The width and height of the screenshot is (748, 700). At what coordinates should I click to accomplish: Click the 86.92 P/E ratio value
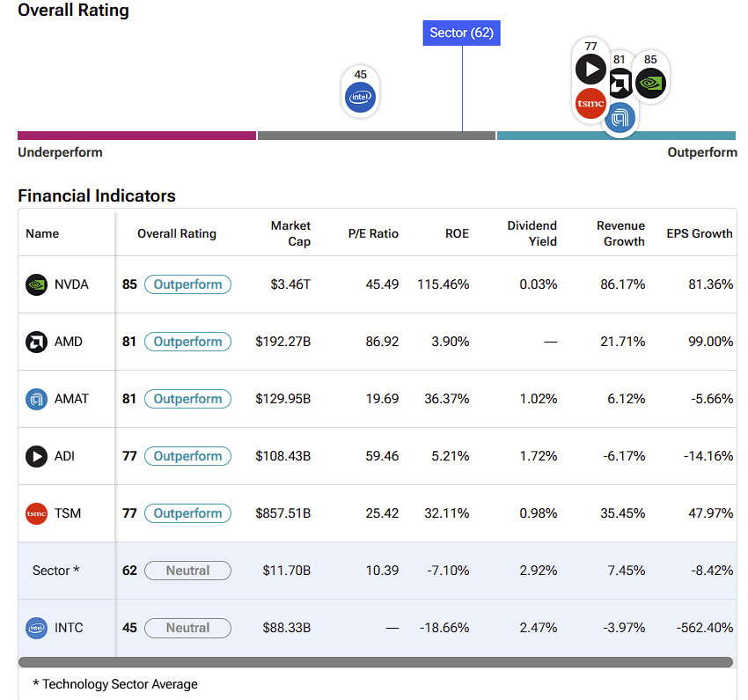(x=382, y=342)
